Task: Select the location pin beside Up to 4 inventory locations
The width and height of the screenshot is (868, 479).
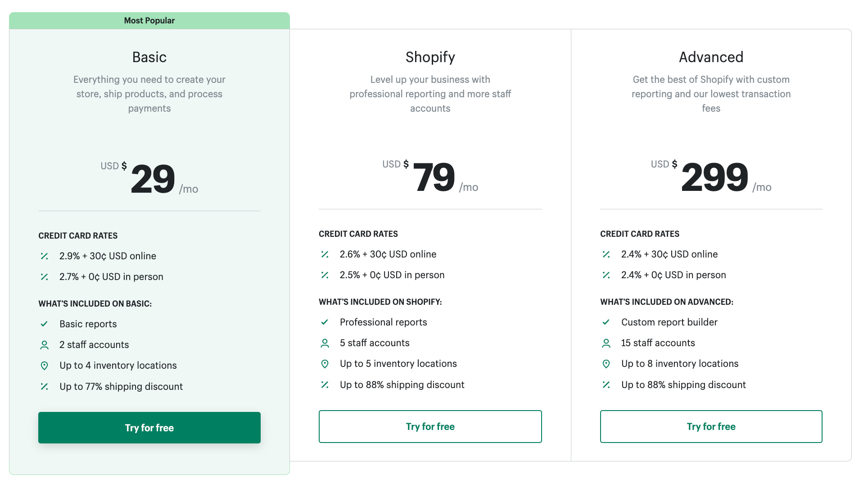Action: (44, 365)
